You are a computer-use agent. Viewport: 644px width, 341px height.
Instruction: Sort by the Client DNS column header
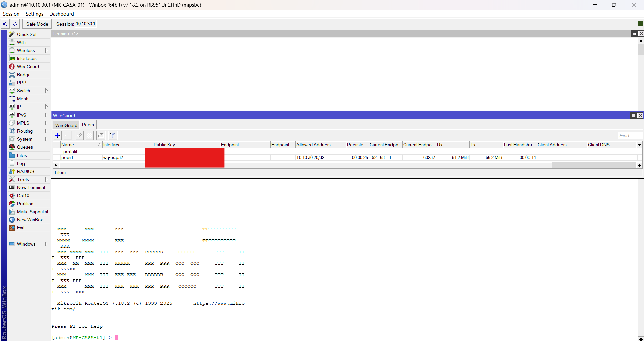(x=612, y=145)
